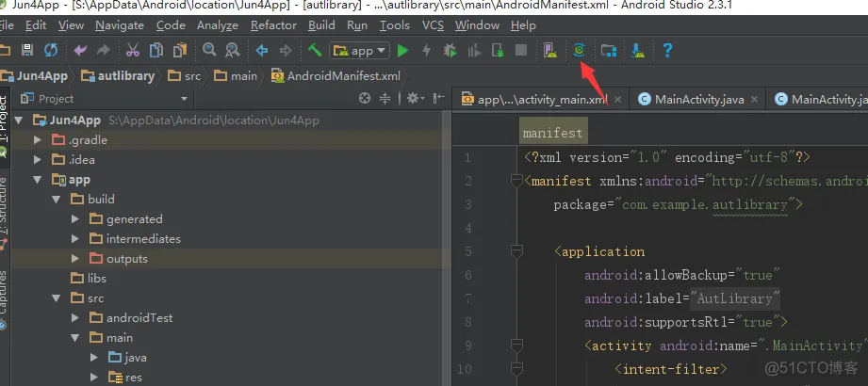Click main breadcrumb

pyautogui.click(x=236, y=75)
